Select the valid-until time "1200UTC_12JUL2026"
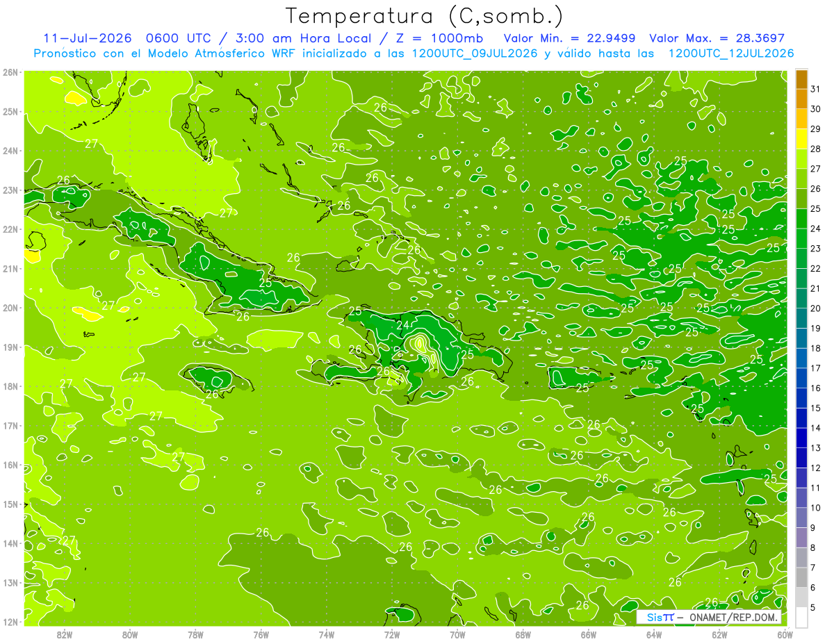Screen dimensions: 834x644 coord(731,53)
